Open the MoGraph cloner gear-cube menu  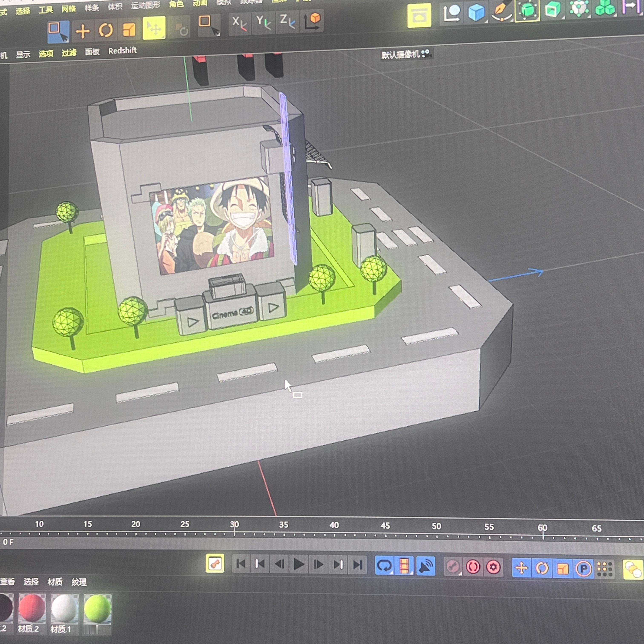click(x=579, y=8)
